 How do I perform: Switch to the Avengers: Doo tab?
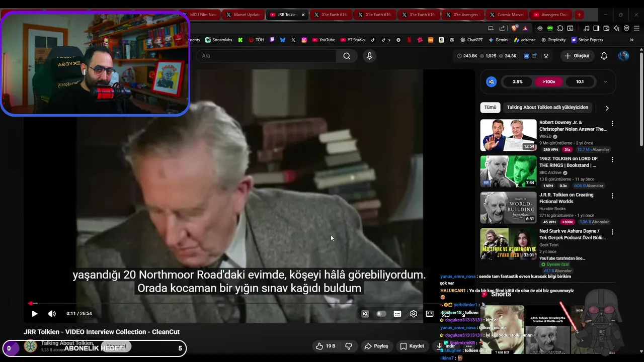click(x=551, y=15)
